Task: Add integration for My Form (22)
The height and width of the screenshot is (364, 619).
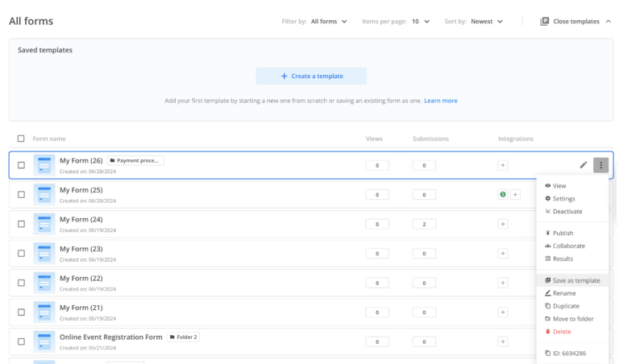Action: [x=503, y=283]
